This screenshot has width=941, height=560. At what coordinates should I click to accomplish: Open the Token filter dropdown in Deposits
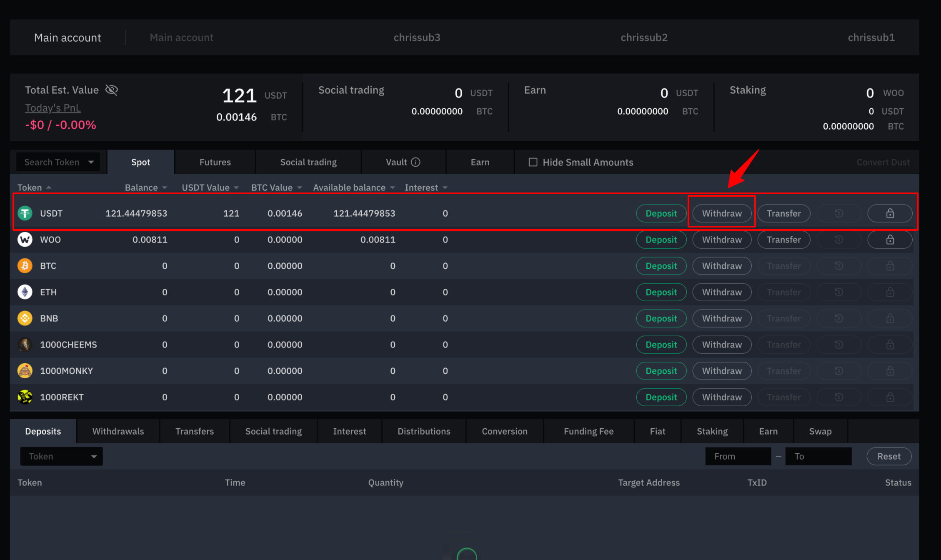(x=61, y=456)
